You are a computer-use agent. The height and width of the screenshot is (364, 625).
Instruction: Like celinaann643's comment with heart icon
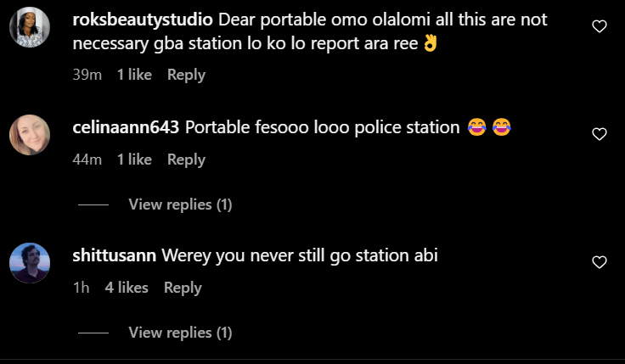[600, 134]
